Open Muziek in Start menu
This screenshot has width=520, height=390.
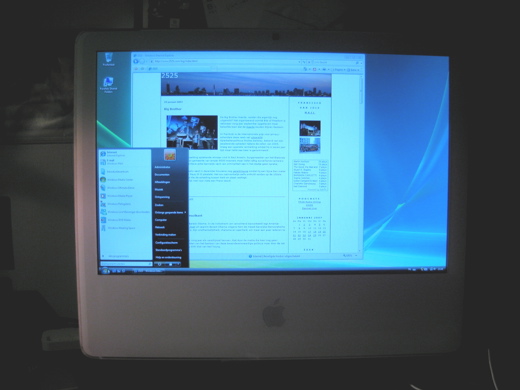click(x=159, y=189)
